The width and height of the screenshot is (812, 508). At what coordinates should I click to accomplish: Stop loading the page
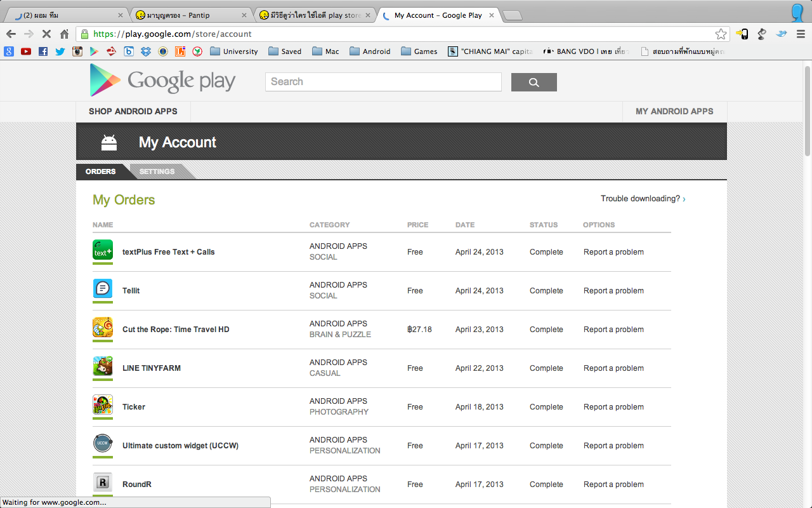click(46, 34)
